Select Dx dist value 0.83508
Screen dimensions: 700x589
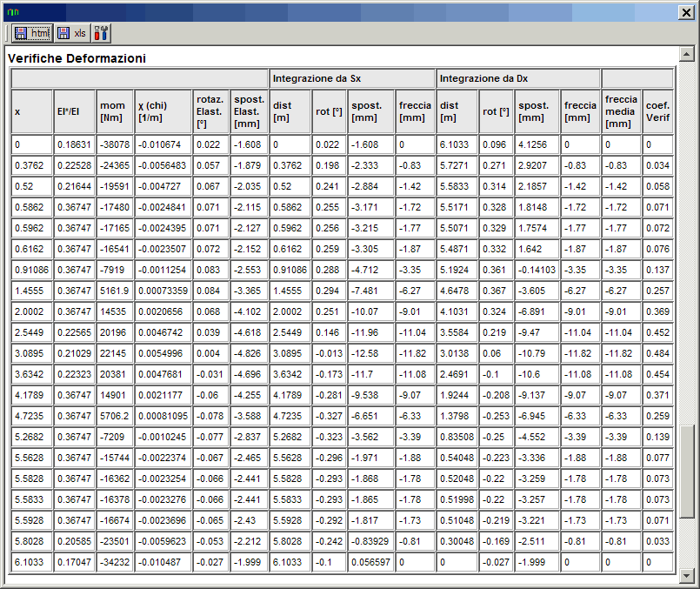point(457,437)
